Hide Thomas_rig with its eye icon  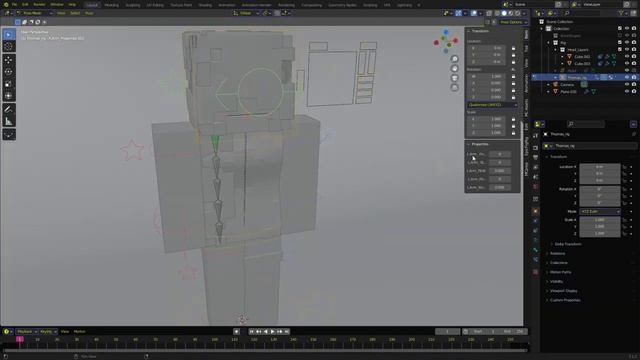(627, 78)
